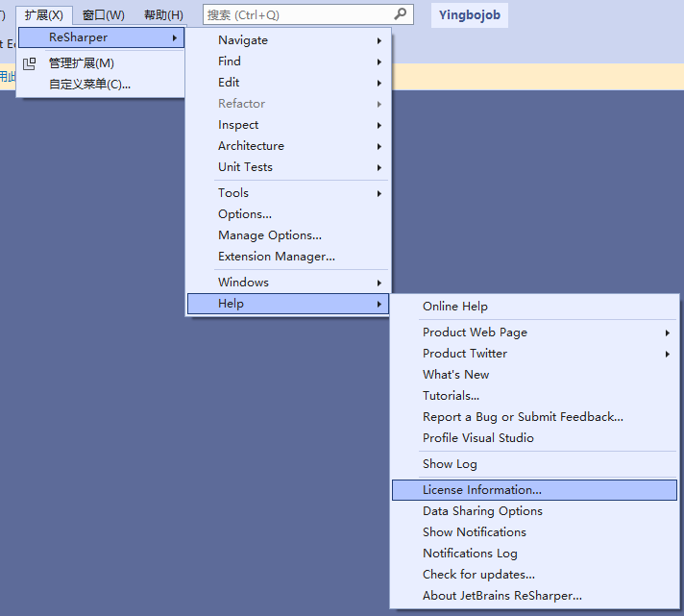Open ReSharper Options...
The width and height of the screenshot is (684, 616).
click(x=288, y=214)
